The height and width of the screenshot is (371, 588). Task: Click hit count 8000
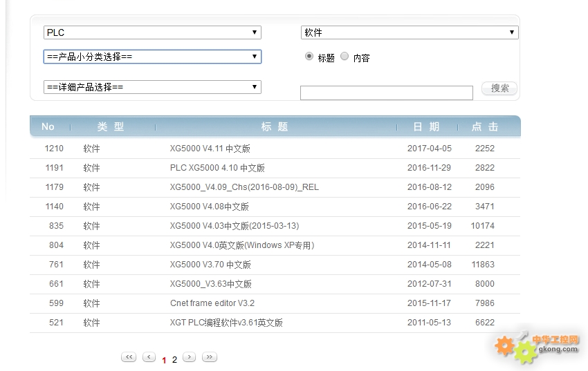coord(485,284)
